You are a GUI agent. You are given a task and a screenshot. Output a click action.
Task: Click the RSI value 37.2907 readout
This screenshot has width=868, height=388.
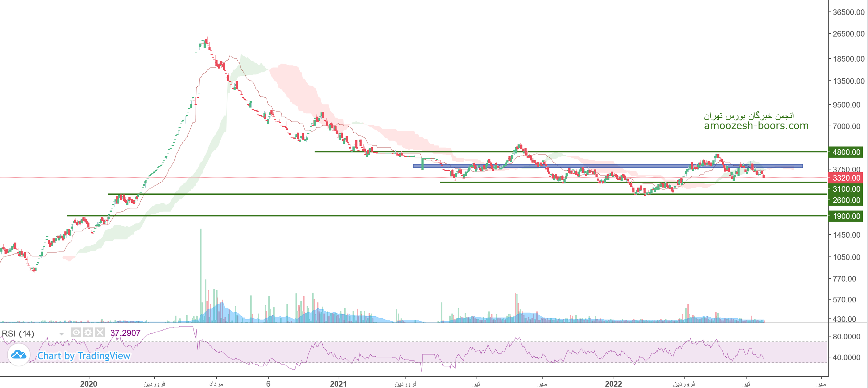pos(125,333)
